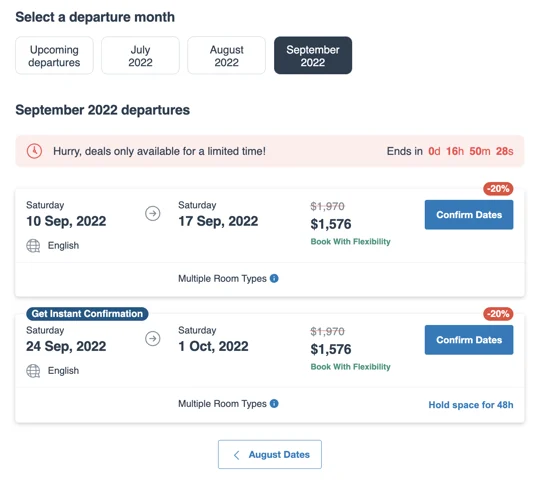Switch to July 2022 departures

point(140,56)
